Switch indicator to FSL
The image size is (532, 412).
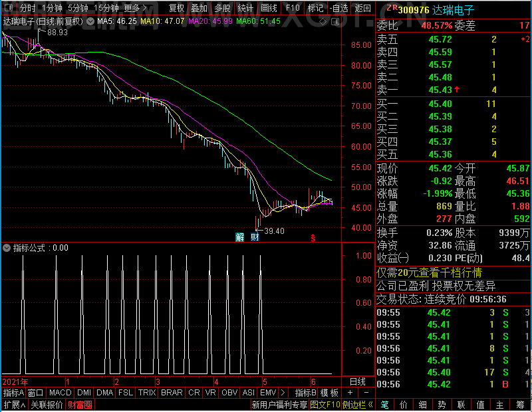126,393
